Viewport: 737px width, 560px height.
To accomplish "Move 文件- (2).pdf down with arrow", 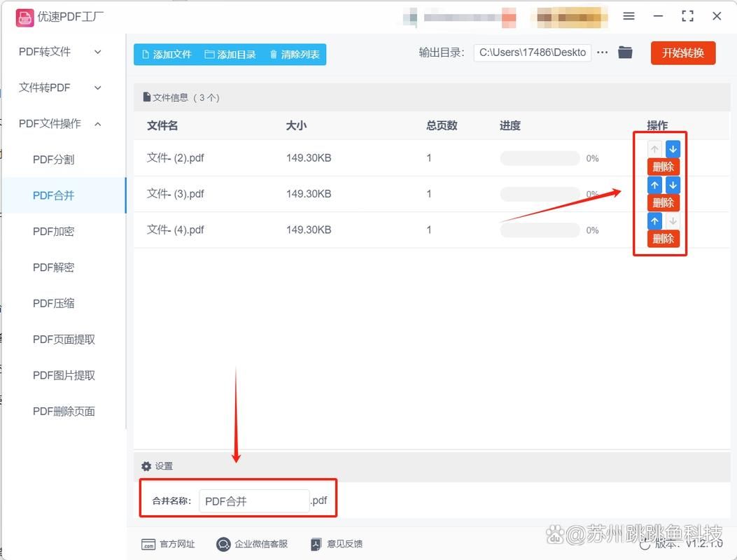I will pos(673,149).
